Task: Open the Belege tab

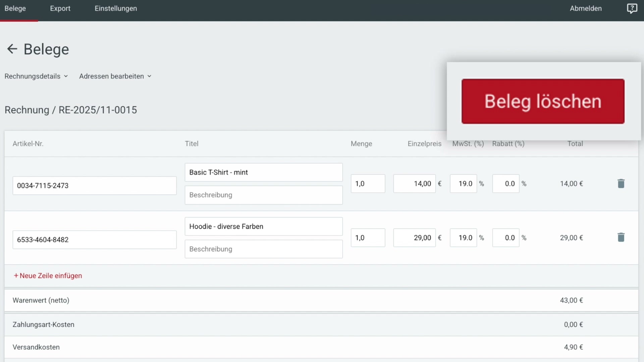Action: (15, 8)
